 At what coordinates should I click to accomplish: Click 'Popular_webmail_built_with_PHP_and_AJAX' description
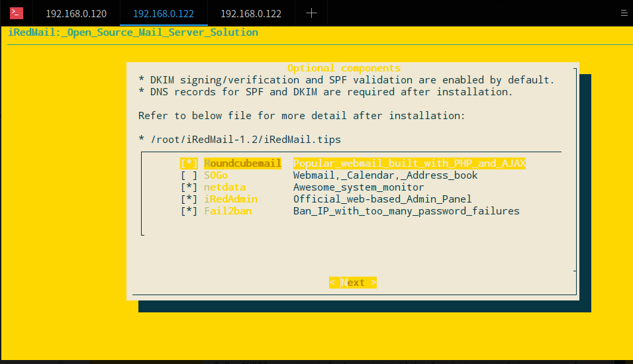[409, 163]
